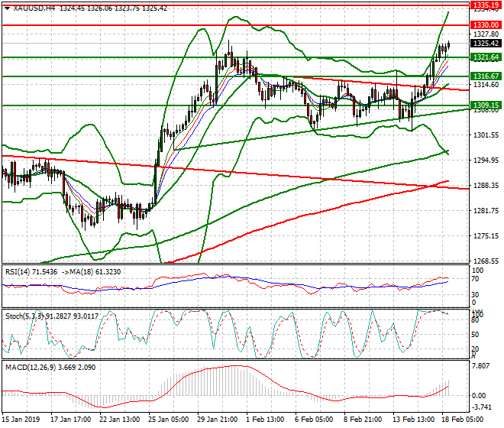This screenshot has width=504, height=428.
Task: Select the 1316.67 green level label
Action: [486, 76]
